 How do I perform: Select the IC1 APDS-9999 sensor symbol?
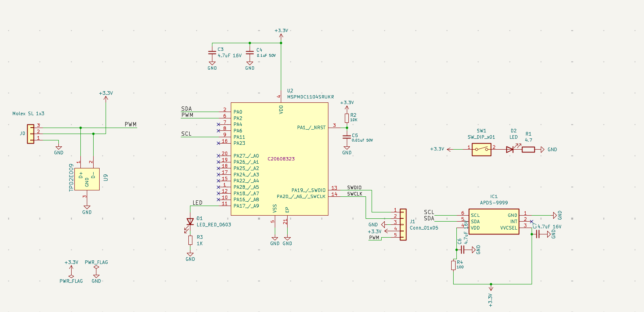pyautogui.click(x=494, y=222)
